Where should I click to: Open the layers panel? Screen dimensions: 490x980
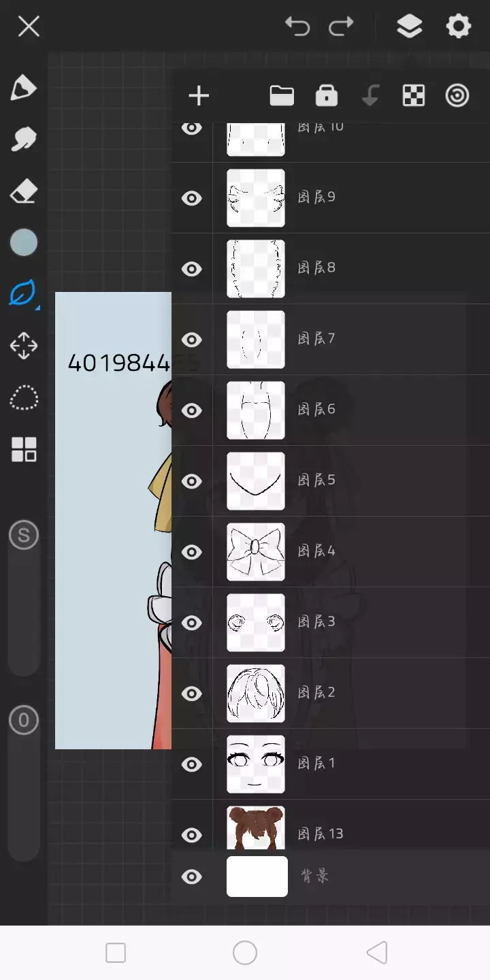click(409, 27)
